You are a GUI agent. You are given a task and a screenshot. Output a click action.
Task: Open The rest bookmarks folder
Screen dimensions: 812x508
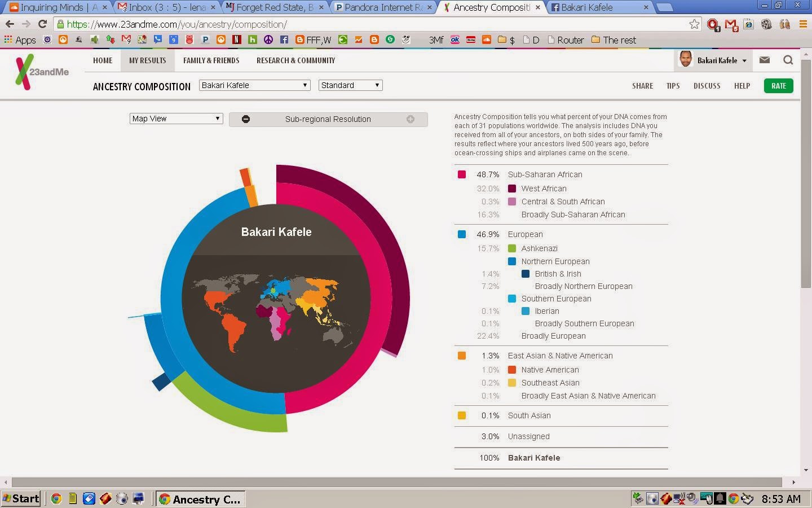point(614,40)
